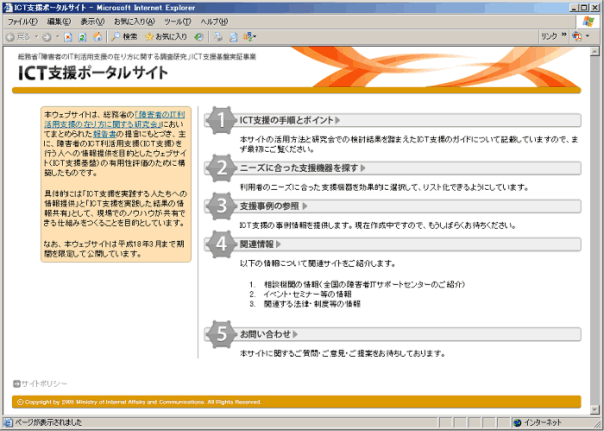Click the arrow after お問い合わせ
Image resolution: width=604 pixels, height=431 pixels.
(x=295, y=334)
